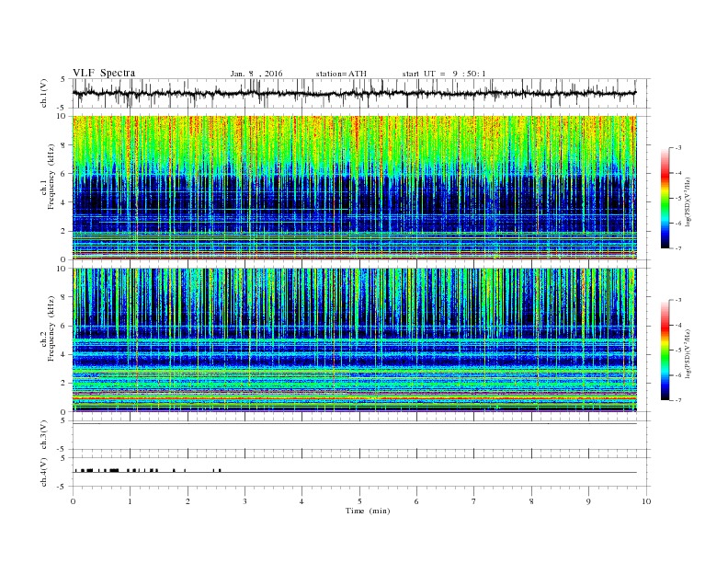728x563 pixels.
Task: Click the time axis tick label "10" at the bottom
Action: (646, 501)
